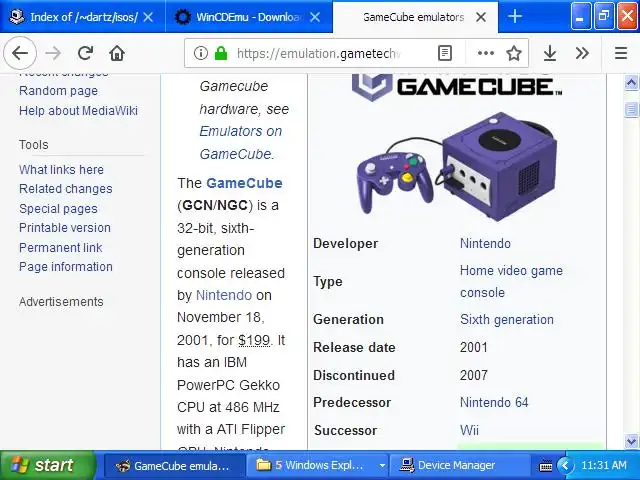Open Nintendo link in Developer row

coord(485,243)
